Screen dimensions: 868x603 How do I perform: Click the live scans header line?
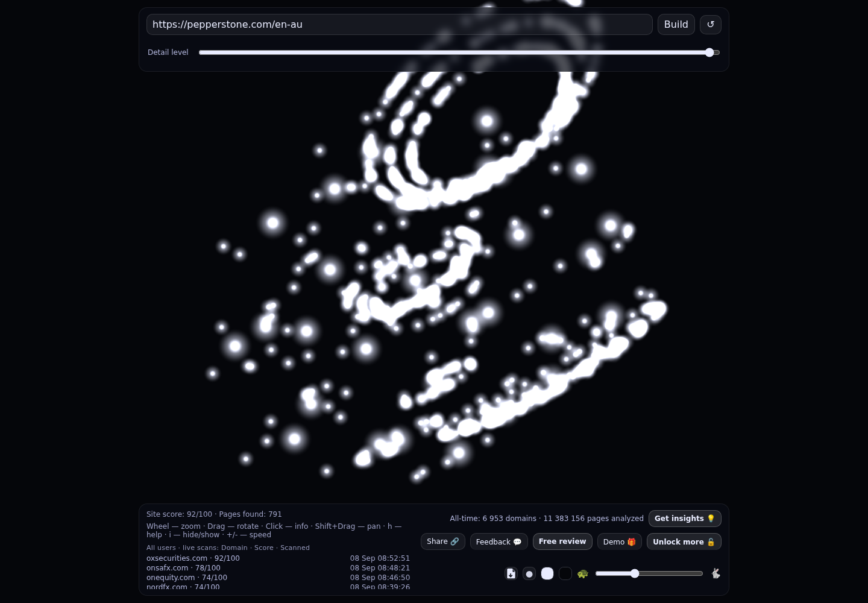coord(228,548)
